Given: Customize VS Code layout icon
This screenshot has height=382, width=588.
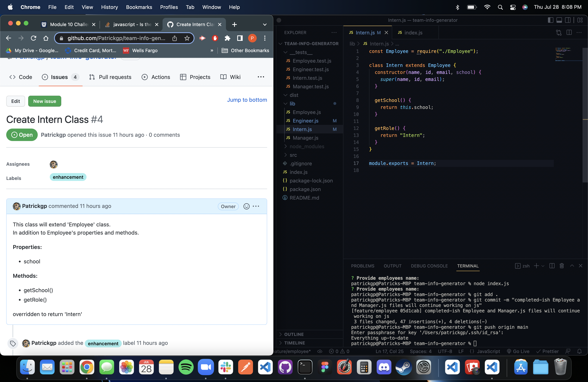Looking at the screenshot, I should tap(580, 20).
